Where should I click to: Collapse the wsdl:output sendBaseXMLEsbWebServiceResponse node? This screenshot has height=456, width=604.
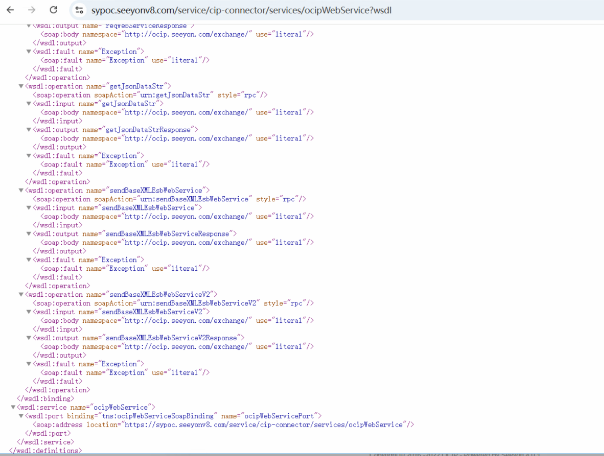point(29,233)
